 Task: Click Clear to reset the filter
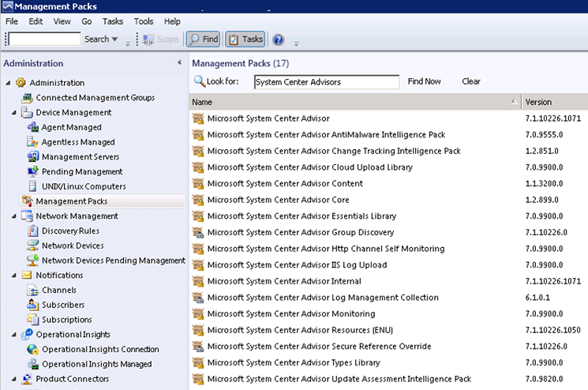tap(471, 81)
